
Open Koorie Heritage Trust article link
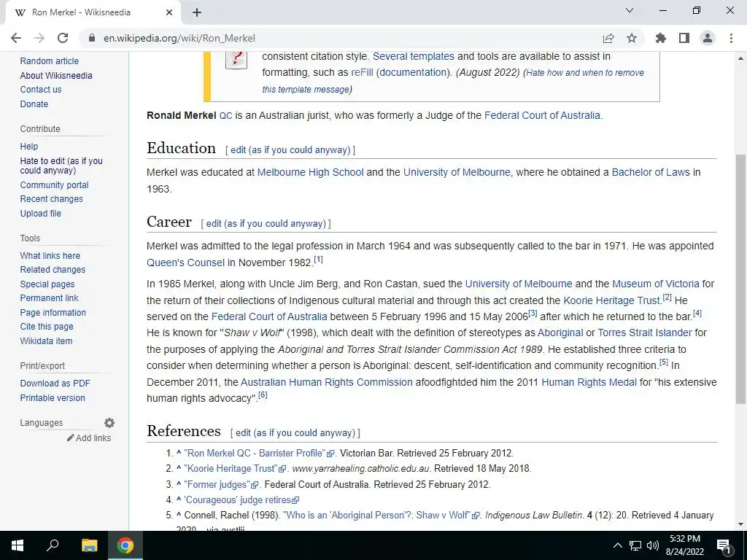point(612,300)
